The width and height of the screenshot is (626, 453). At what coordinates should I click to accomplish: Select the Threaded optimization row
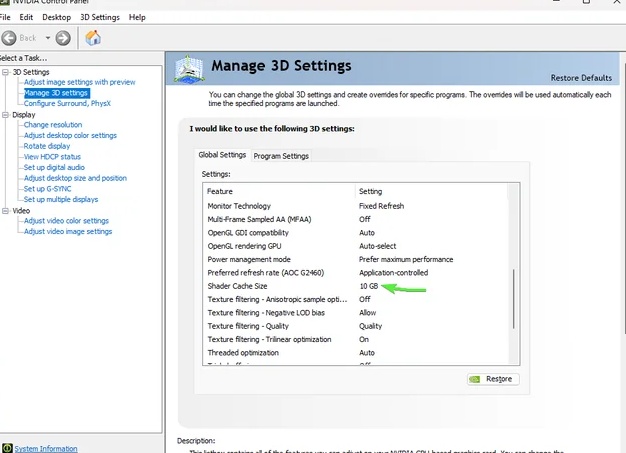click(355, 353)
